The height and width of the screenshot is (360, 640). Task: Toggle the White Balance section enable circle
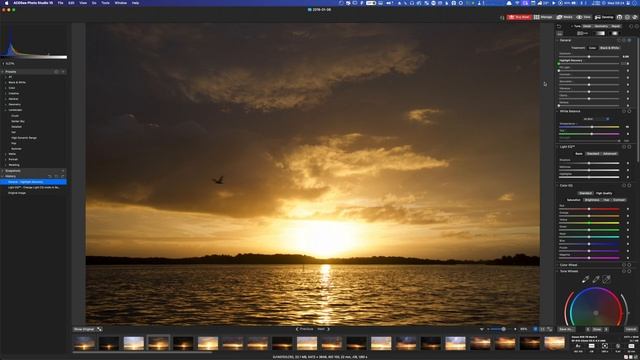pyautogui.click(x=629, y=111)
